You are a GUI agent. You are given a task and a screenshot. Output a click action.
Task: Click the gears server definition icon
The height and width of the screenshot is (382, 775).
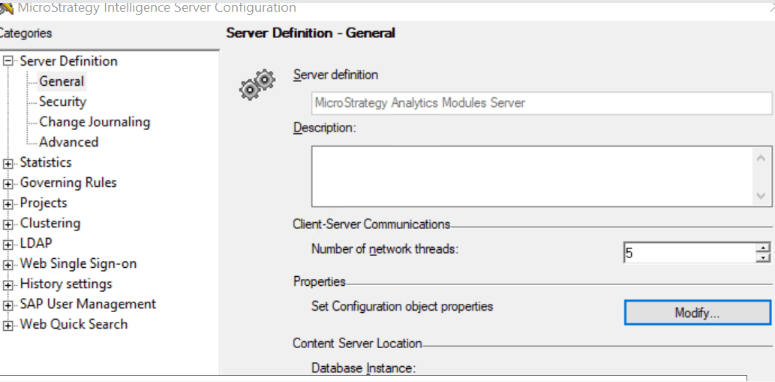[x=257, y=85]
